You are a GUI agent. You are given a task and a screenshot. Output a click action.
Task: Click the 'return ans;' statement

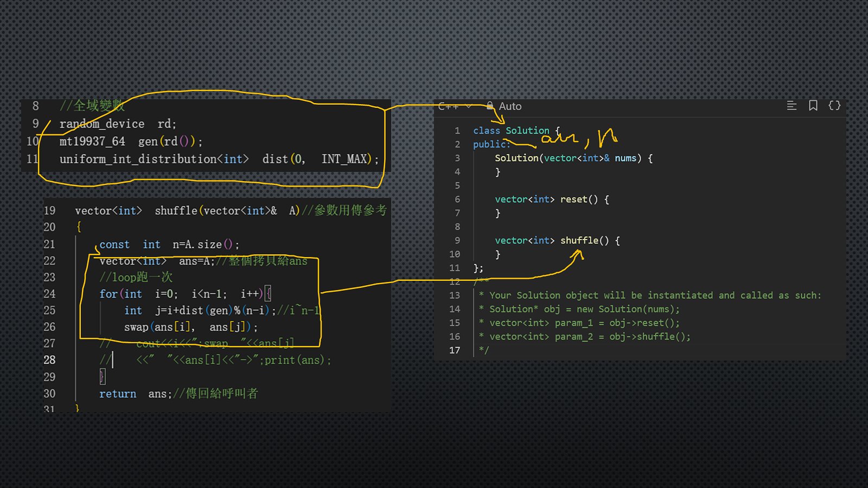click(135, 394)
